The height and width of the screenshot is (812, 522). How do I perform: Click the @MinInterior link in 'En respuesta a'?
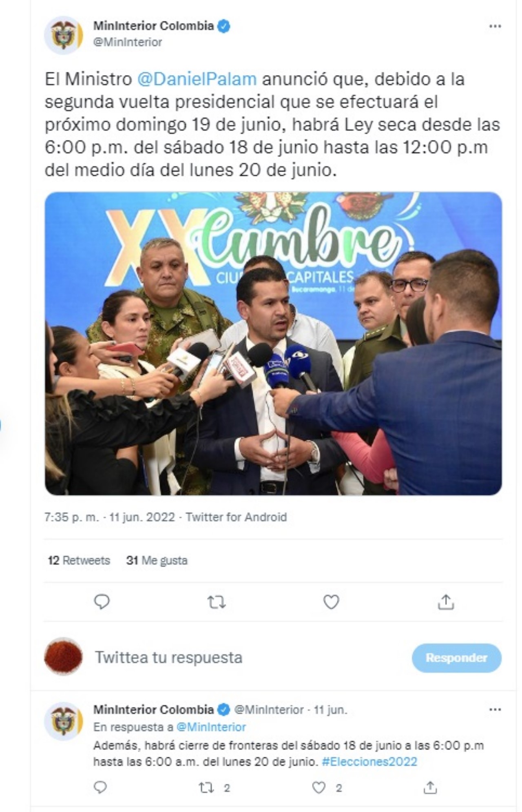point(211,727)
